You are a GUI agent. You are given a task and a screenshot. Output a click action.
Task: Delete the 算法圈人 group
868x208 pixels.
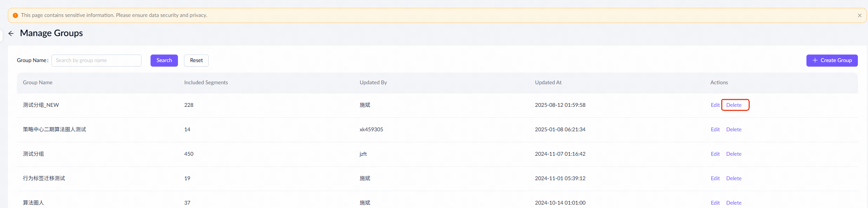point(734,203)
